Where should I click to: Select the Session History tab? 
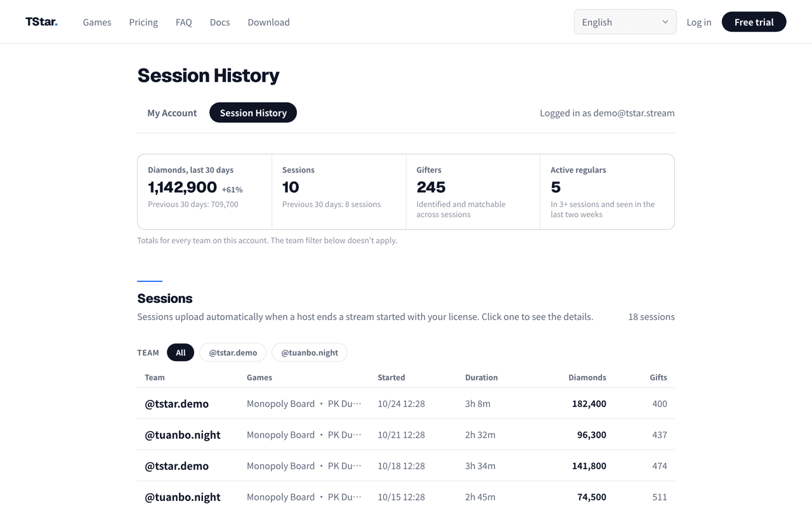(x=253, y=112)
